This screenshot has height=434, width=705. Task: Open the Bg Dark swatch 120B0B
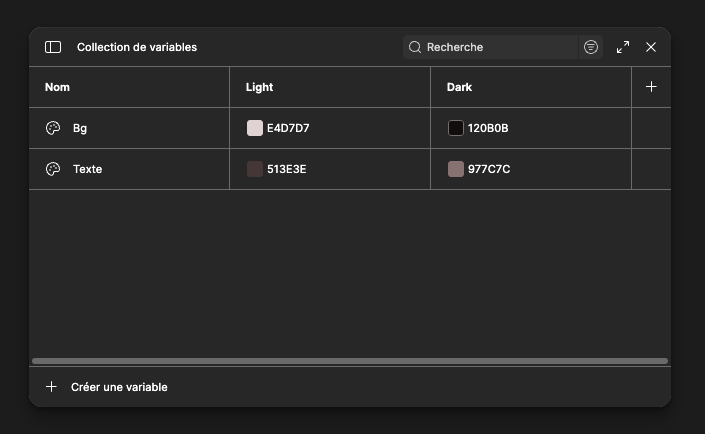point(456,128)
